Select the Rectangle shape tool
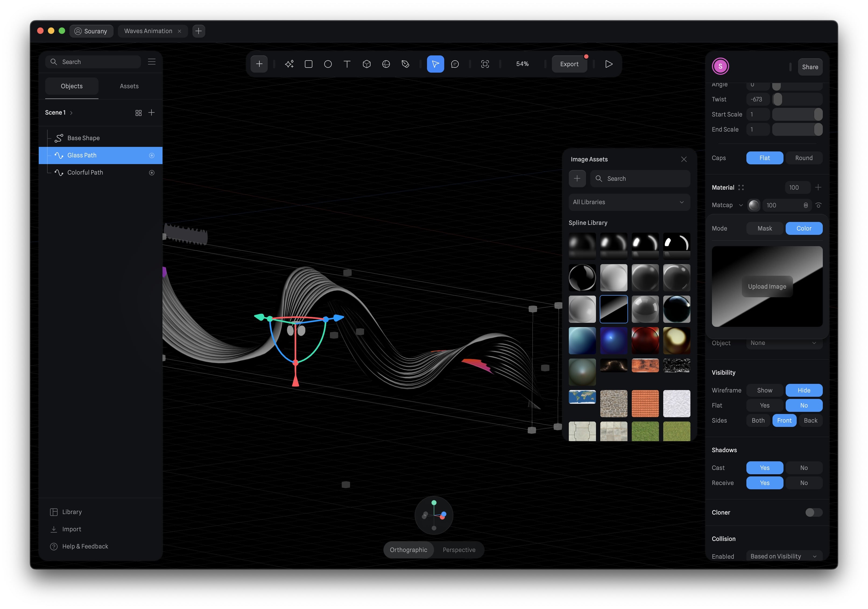 (309, 64)
